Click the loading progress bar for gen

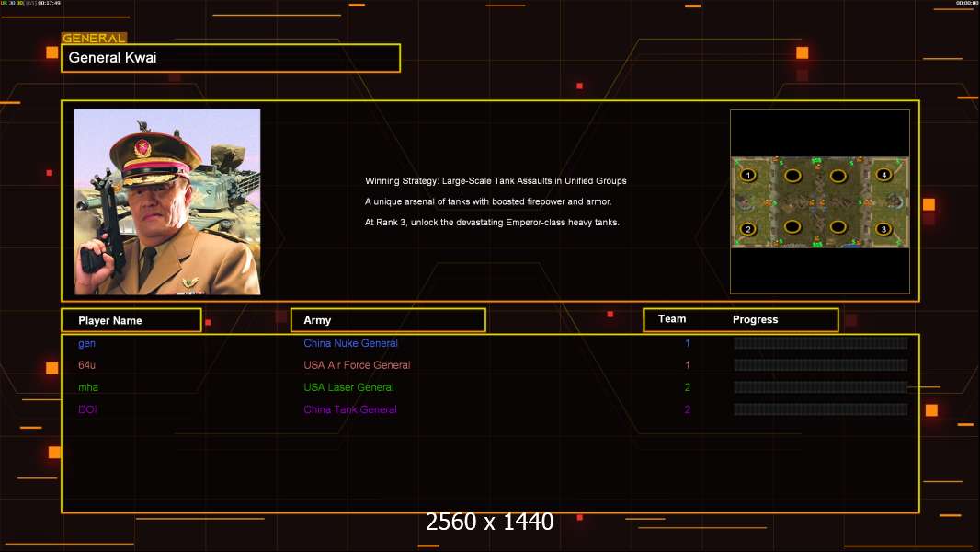(821, 342)
